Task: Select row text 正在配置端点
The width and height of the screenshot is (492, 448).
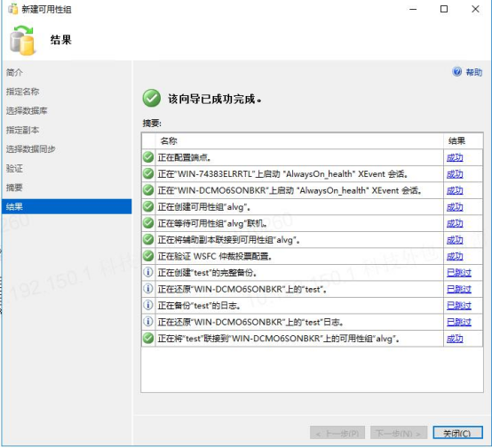Action: 184,157
